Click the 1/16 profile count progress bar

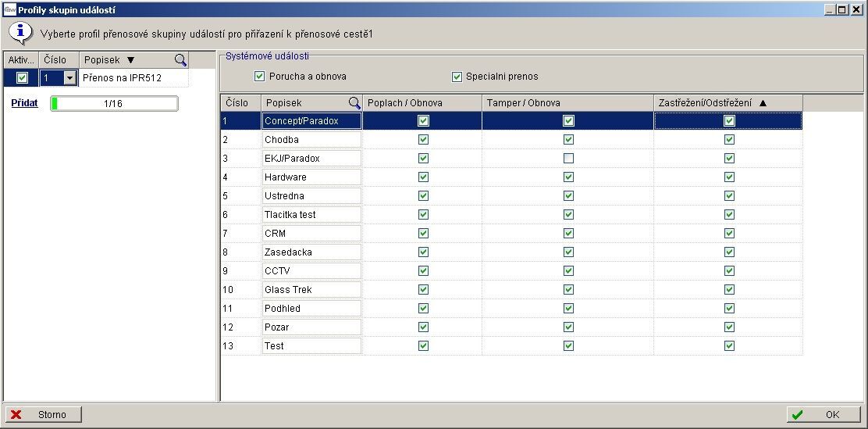(x=114, y=104)
